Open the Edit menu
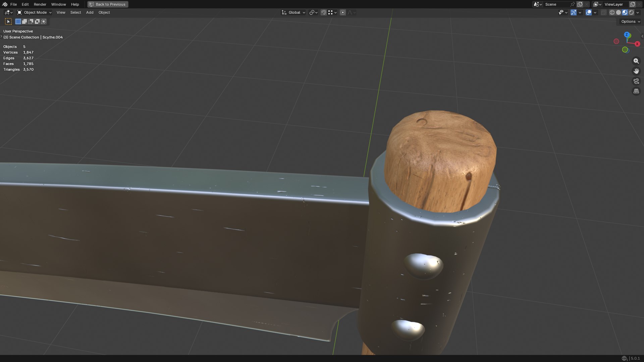Viewport: 644px width, 362px height. click(x=25, y=4)
